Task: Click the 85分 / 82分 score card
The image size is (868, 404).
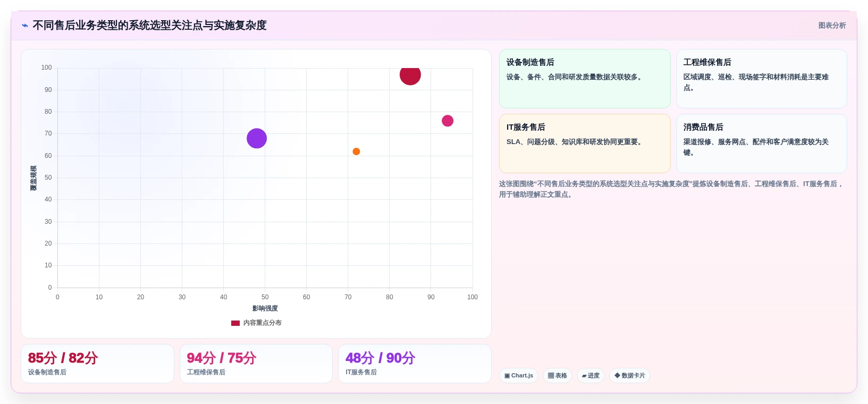Action: [x=97, y=364]
